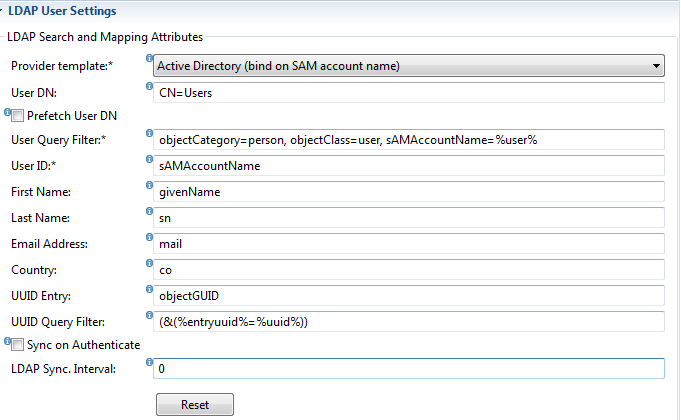The width and height of the screenshot is (681, 420).
Task: Click info icon next to Provider template
Action: click(149, 58)
